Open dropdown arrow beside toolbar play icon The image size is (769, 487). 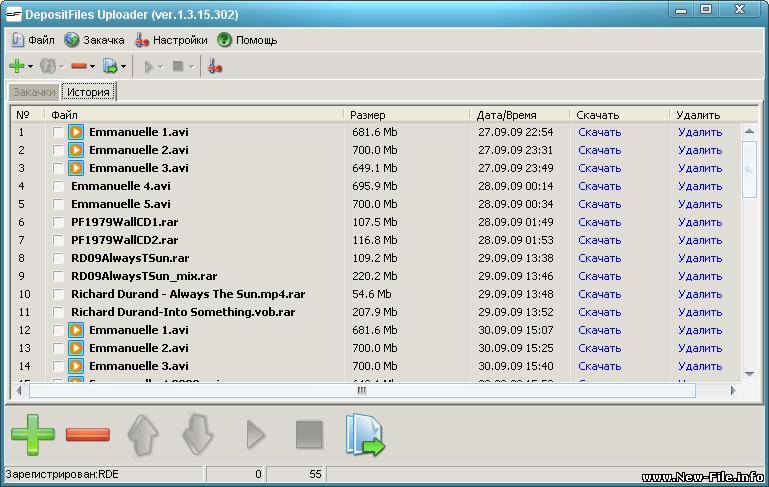click(x=160, y=67)
